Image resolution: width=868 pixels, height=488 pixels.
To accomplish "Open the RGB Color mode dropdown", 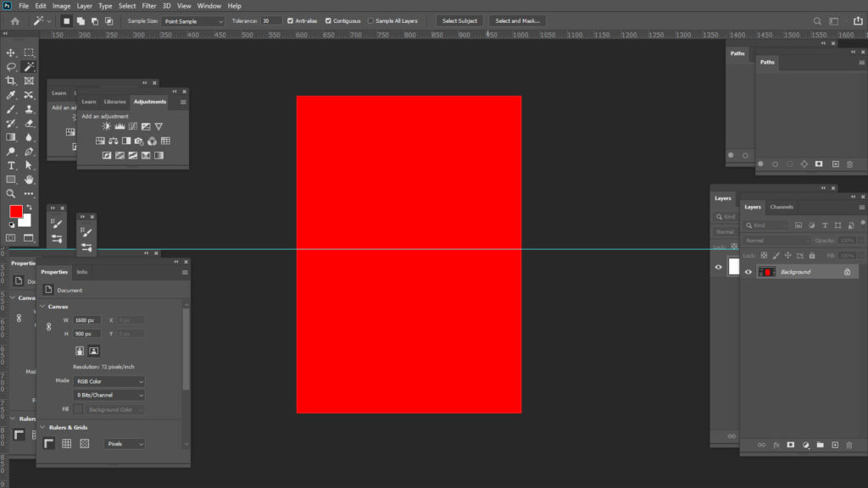I will [x=109, y=381].
